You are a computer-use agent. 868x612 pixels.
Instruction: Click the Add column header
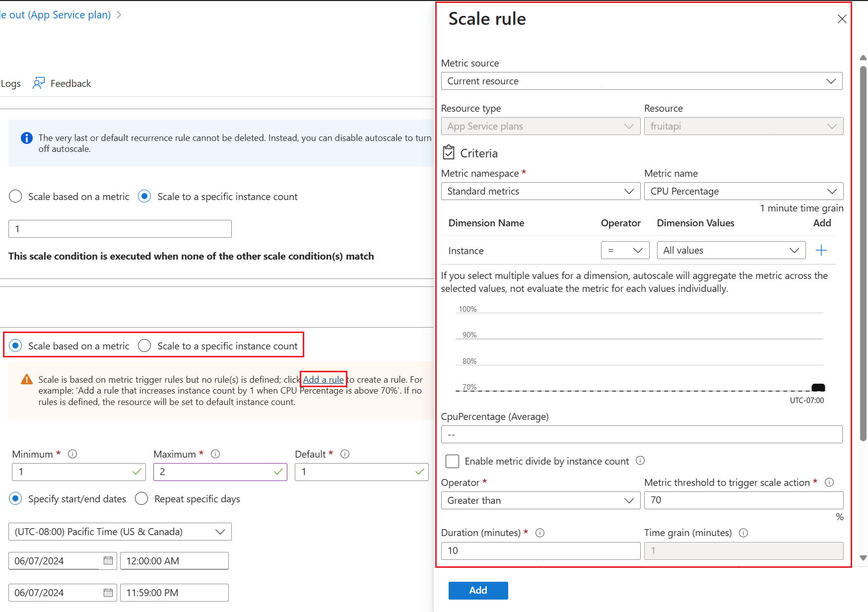pos(822,223)
